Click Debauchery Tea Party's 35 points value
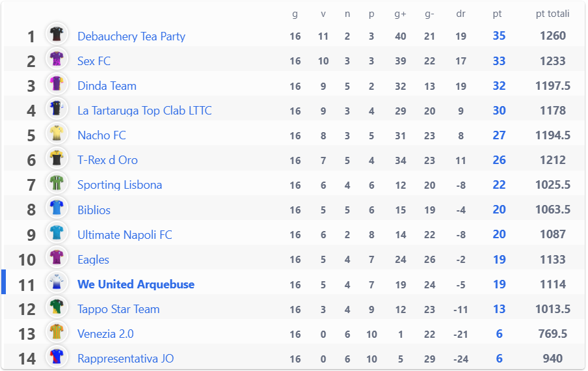This screenshot has height=371, width=588. 499,36
